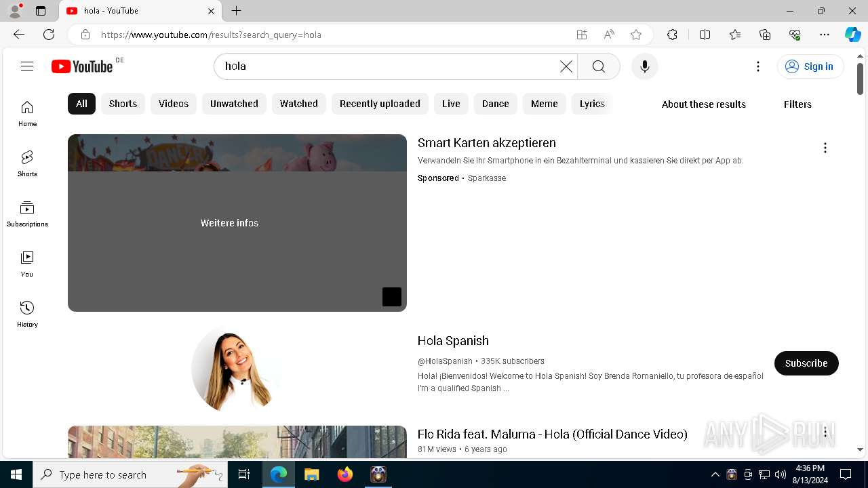Viewport: 868px width, 488px height.
Task: Select the Meme filter chip
Action: click(545, 104)
